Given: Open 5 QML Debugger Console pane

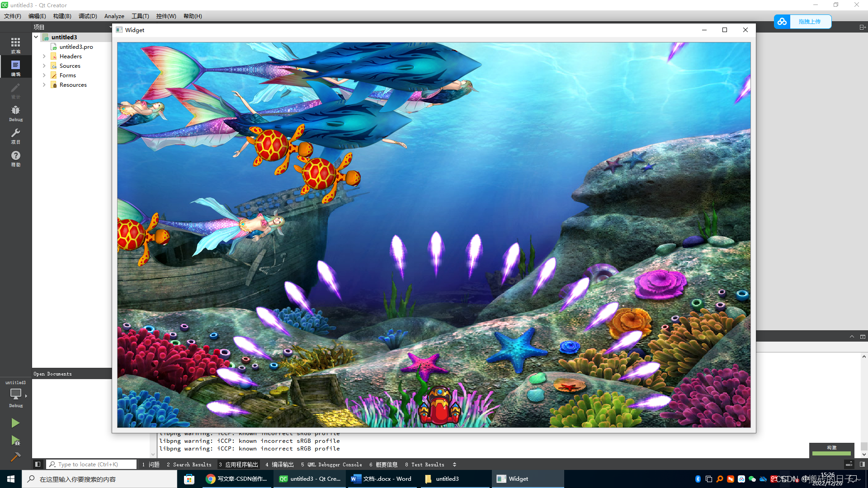Looking at the screenshot, I should (331, 465).
